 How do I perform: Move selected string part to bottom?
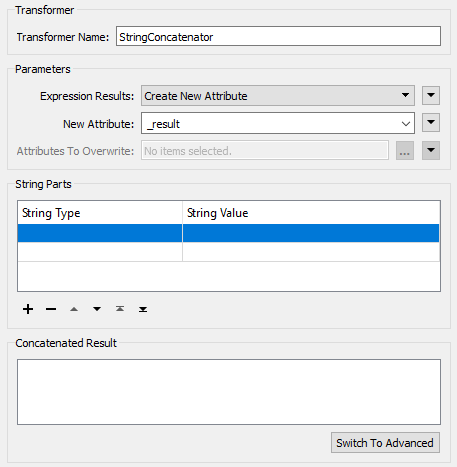coord(143,309)
